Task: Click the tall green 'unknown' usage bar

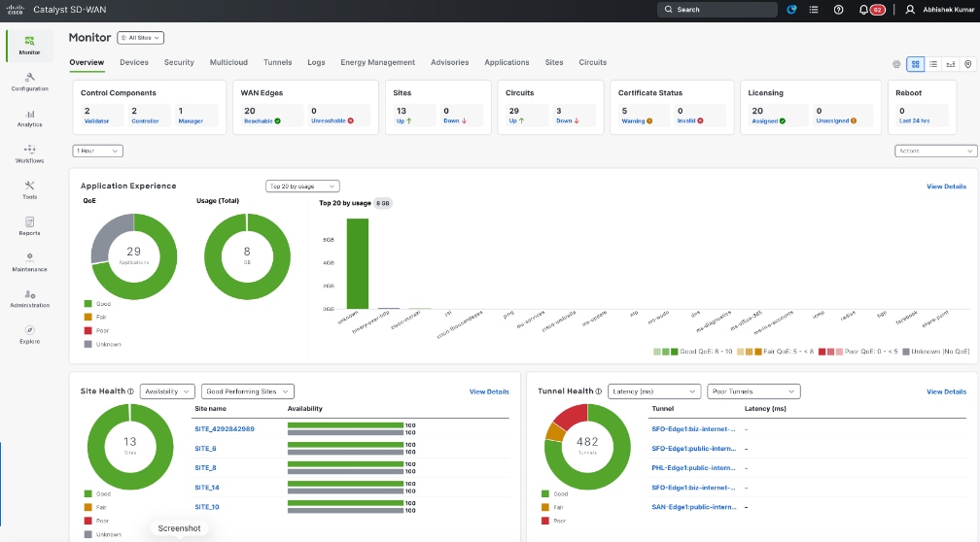Action: 358,263
